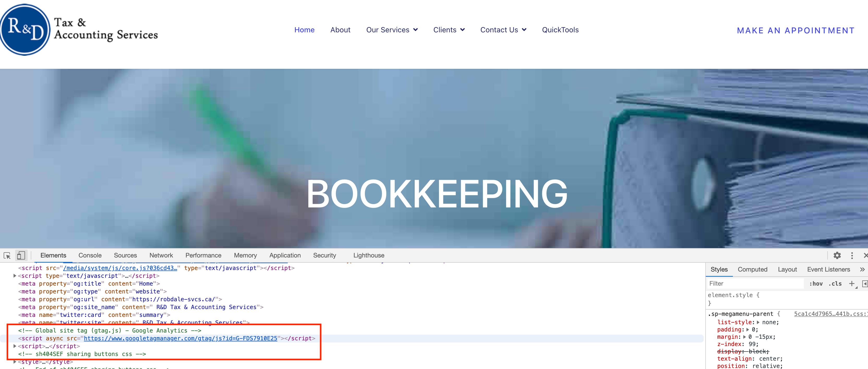
Task: Click the new style rule plus icon
Action: coord(852,284)
